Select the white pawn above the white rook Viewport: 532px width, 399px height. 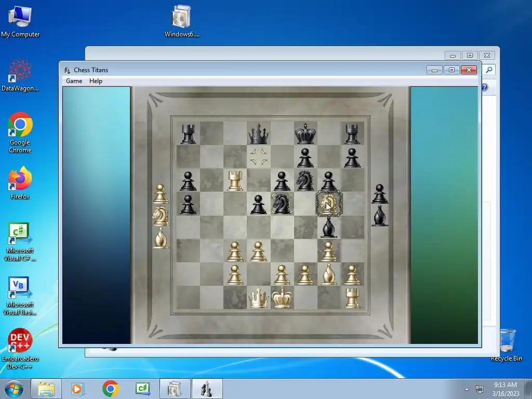(x=352, y=274)
